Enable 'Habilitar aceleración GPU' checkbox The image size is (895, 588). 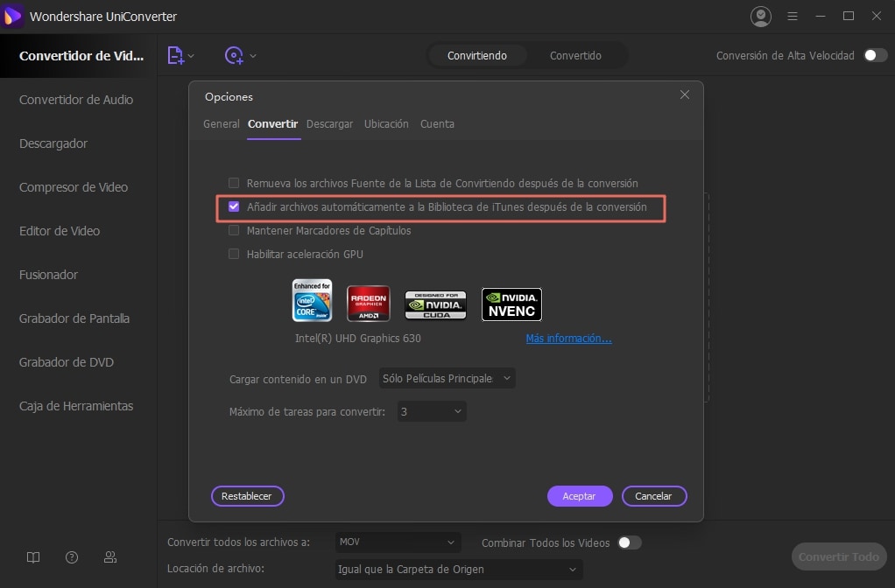[234, 254]
